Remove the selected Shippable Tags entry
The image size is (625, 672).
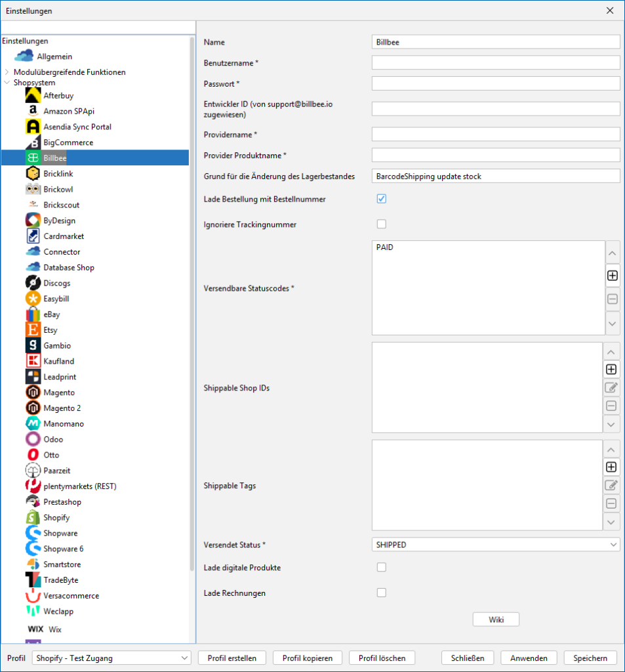[611, 504]
